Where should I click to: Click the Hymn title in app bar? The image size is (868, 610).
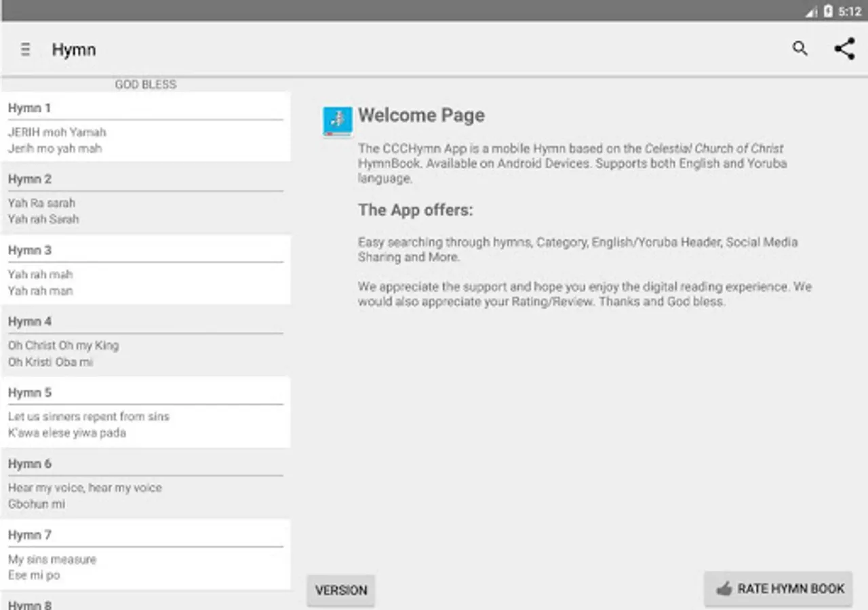[x=74, y=50]
